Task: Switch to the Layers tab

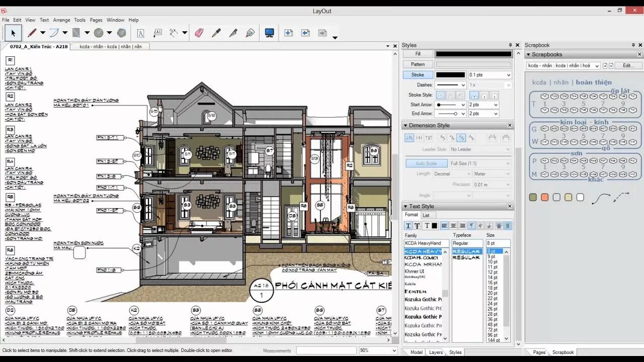Action: [436, 352]
